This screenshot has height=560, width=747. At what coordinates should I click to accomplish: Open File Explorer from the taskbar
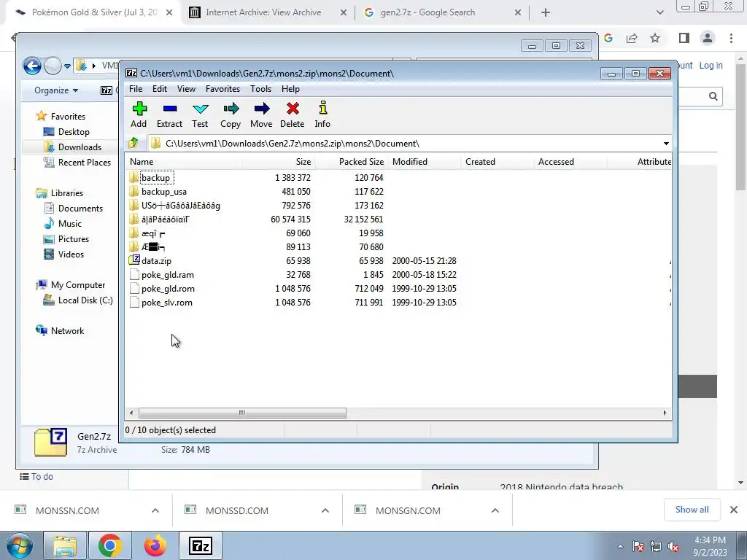(65, 545)
